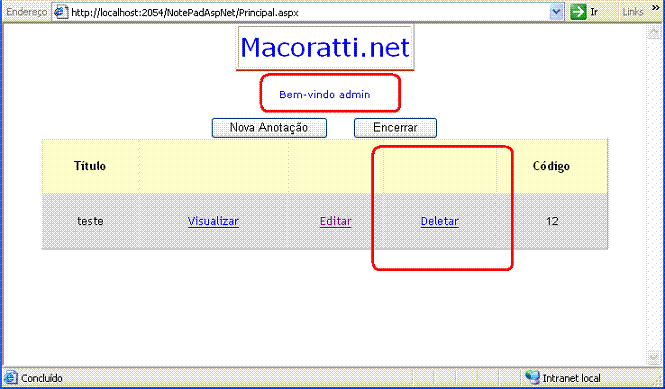Click the localhost URL address field
Viewport: 665px width, 389px height.
(x=308, y=12)
